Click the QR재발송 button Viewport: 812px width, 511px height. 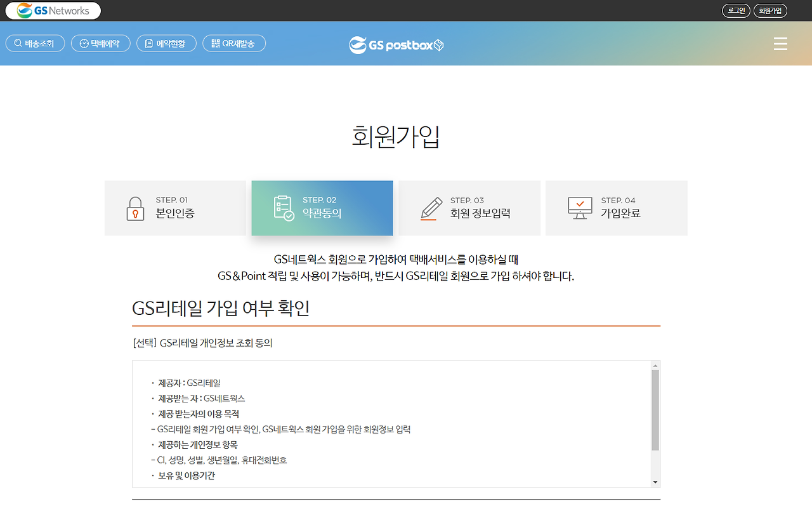point(234,43)
